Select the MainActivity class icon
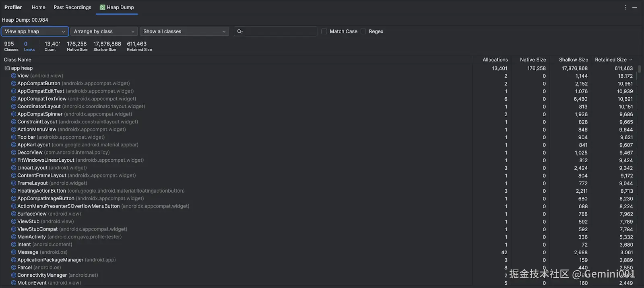644x288 pixels. pos(14,237)
